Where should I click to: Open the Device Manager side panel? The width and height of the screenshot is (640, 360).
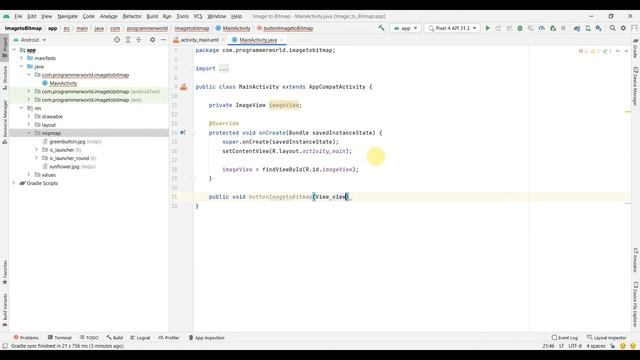click(x=636, y=86)
